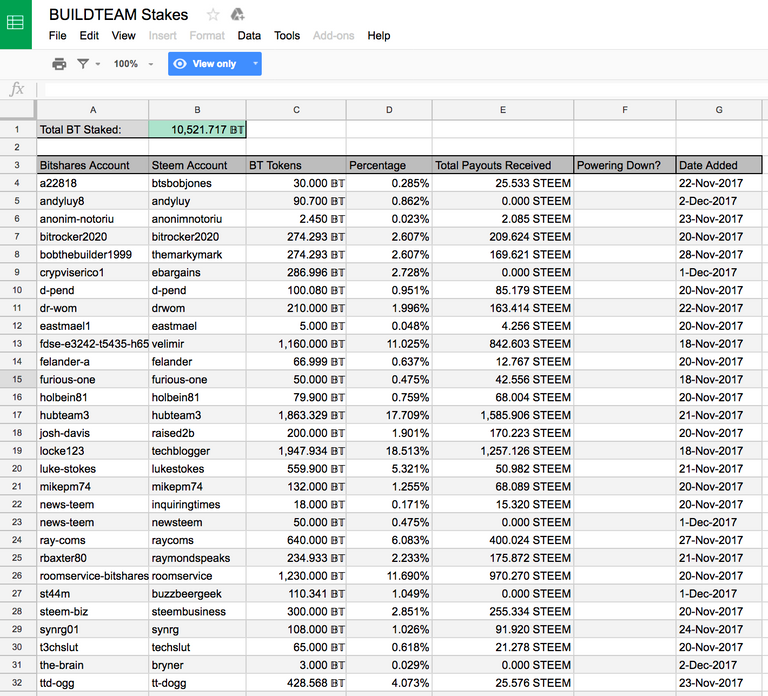
Task: Select the 27-Nov-2017 date cell
Action: pyautogui.click(x=719, y=540)
